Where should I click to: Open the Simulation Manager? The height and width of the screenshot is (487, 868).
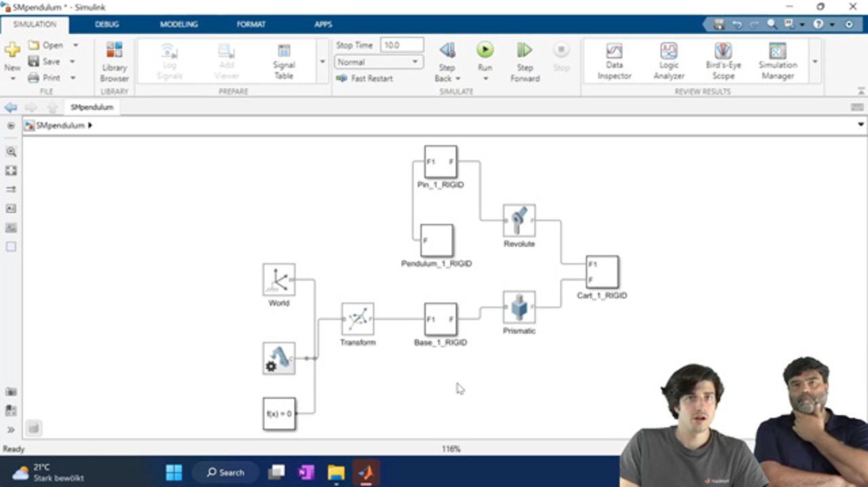pos(777,60)
